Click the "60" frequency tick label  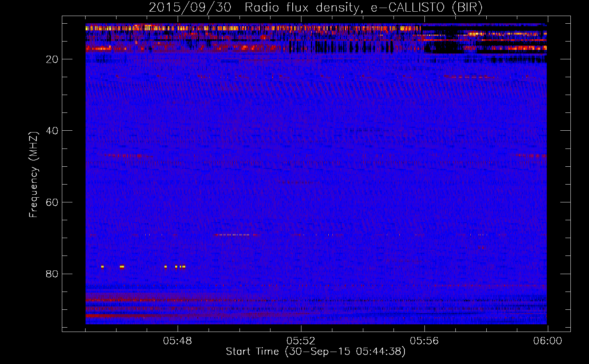pos(52,202)
